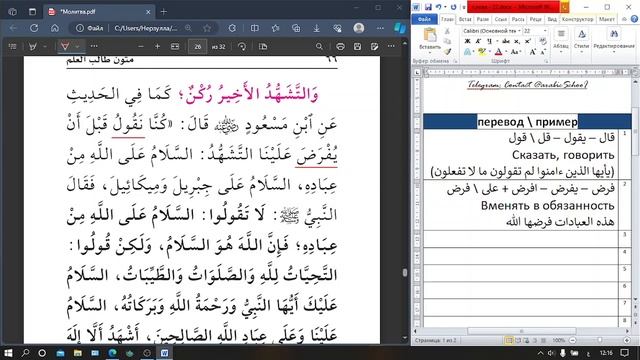The image size is (640, 360).
Task: Zoom out the PDF document
Action: (141, 47)
